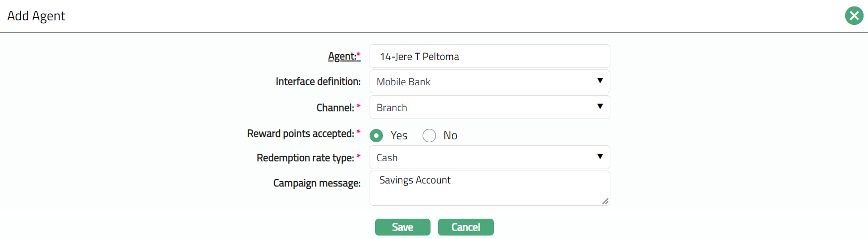Click the Yes text label beside the radio
This screenshot has width=868, height=239.
pyautogui.click(x=399, y=135)
